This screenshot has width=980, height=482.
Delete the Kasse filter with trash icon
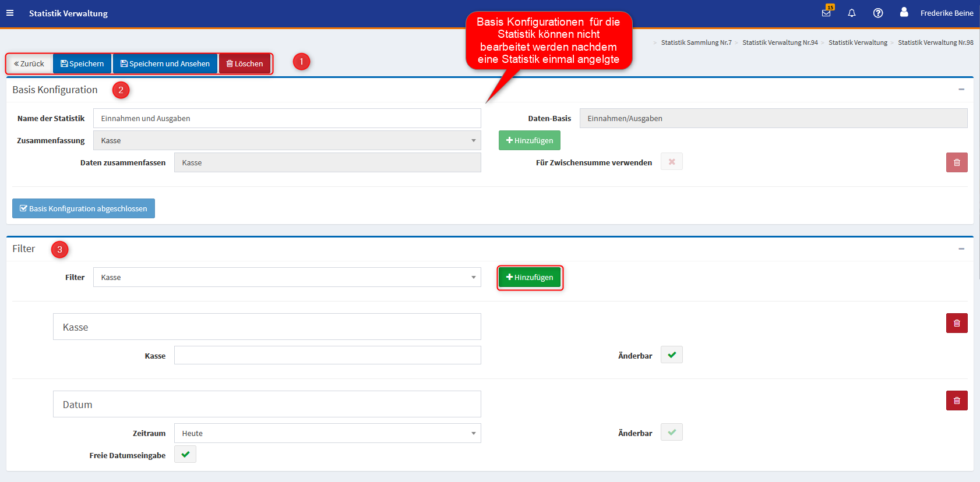click(x=957, y=323)
